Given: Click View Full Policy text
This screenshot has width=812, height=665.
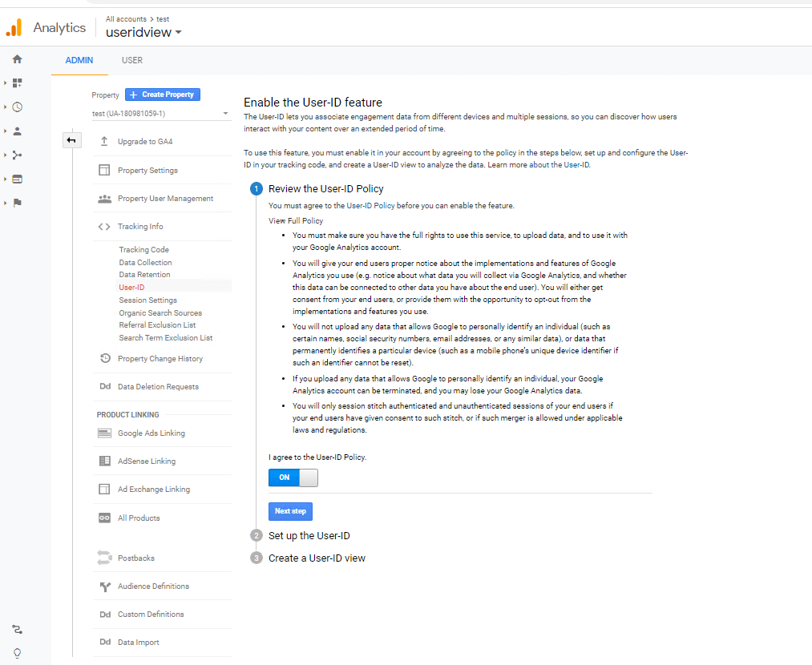Looking at the screenshot, I should click(296, 221).
